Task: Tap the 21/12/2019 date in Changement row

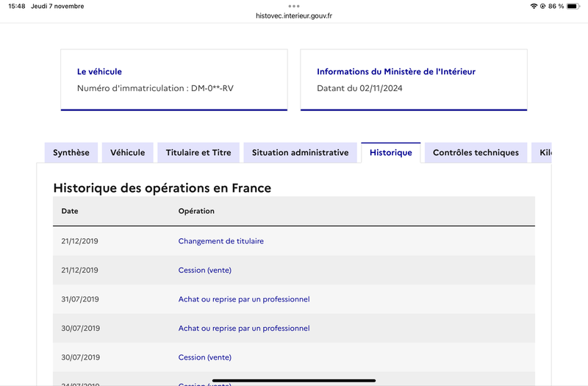Action: (80, 241)
